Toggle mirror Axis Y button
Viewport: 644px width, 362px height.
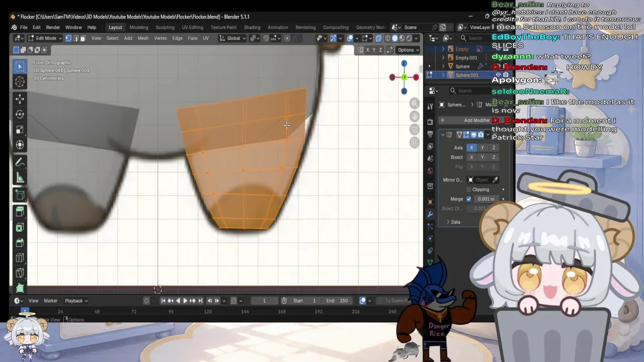[482, 148]
